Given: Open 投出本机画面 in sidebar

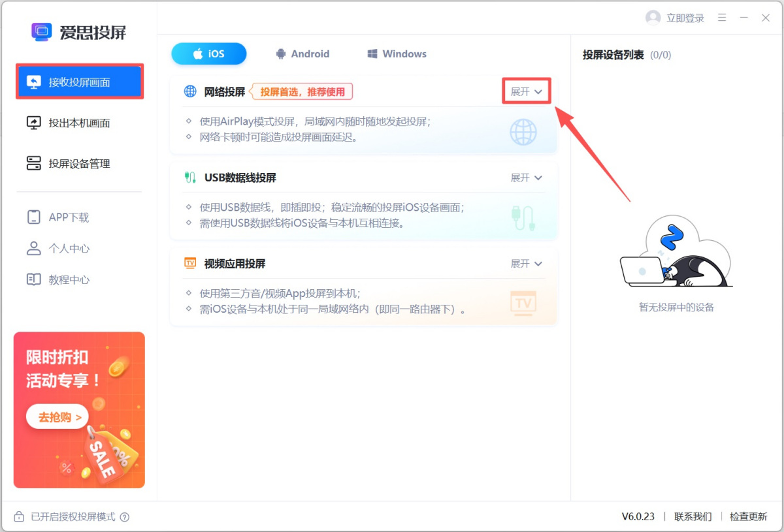Looking at the screenshot, I should coord(78,123).
